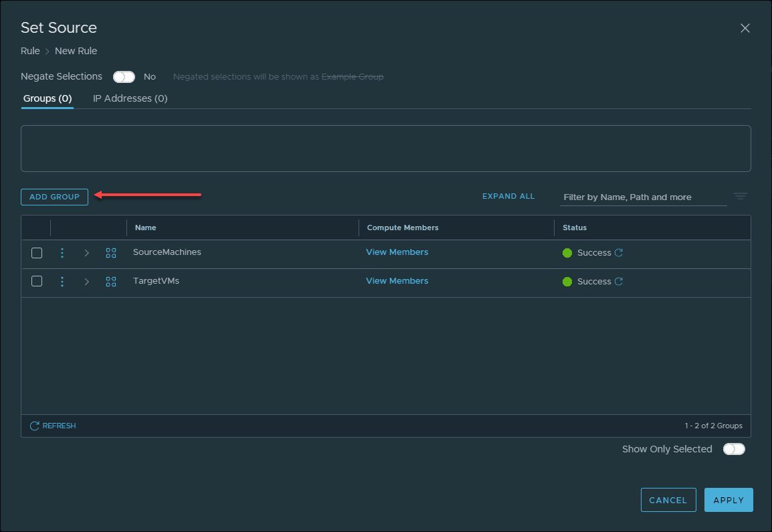Focus the Filter by Name search field
The image size is (772, 532).
click(x=642, y=197)
